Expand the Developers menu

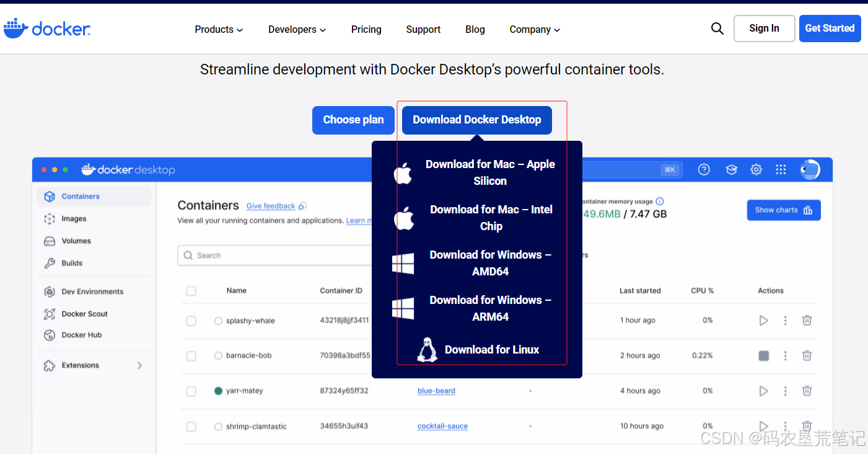pyautogui.click(x=297, y=29)
